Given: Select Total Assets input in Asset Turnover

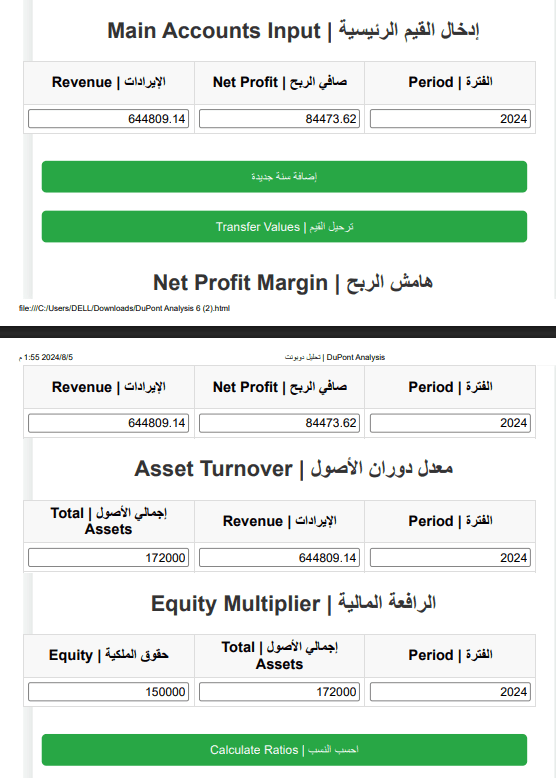Looking at the screenshot, I should [x=109, y=558].
